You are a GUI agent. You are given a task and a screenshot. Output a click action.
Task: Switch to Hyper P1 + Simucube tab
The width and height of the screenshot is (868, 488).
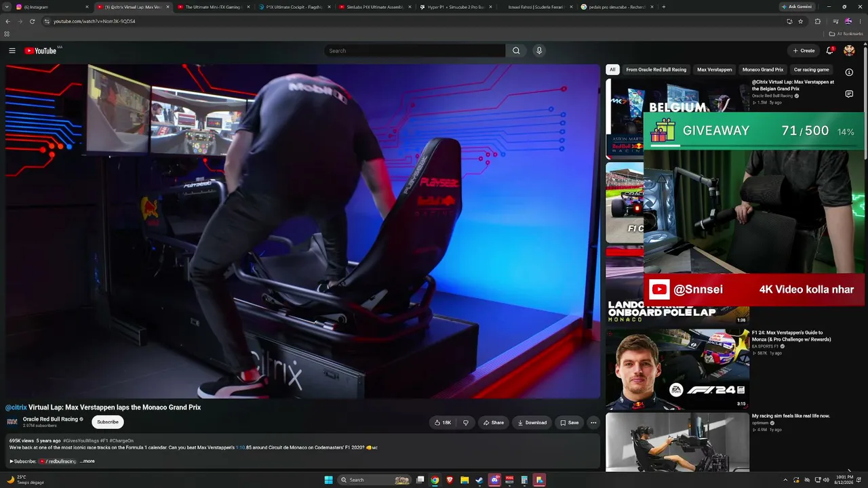(x=456, y=7)
